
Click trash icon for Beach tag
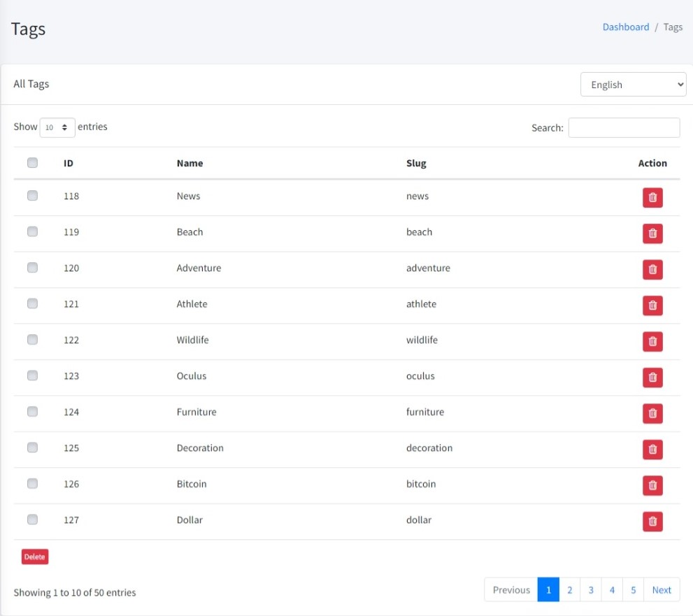tap(652, 234)
